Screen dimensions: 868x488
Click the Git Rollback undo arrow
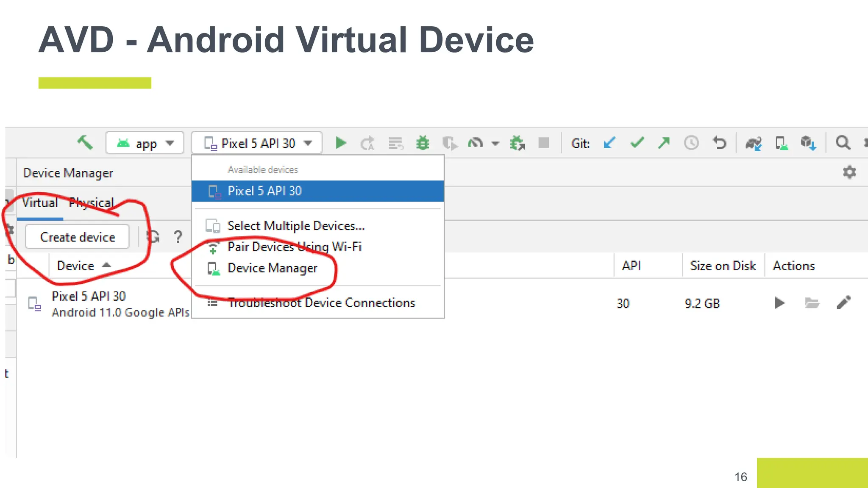(719, 143)
